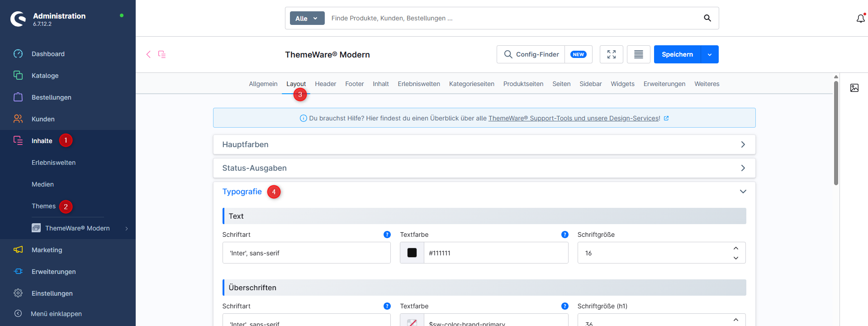The image size is (868, 326).
Task: Open the Speichern dropdown arrow
Action: pyautogui.click(x=710, y=54)
